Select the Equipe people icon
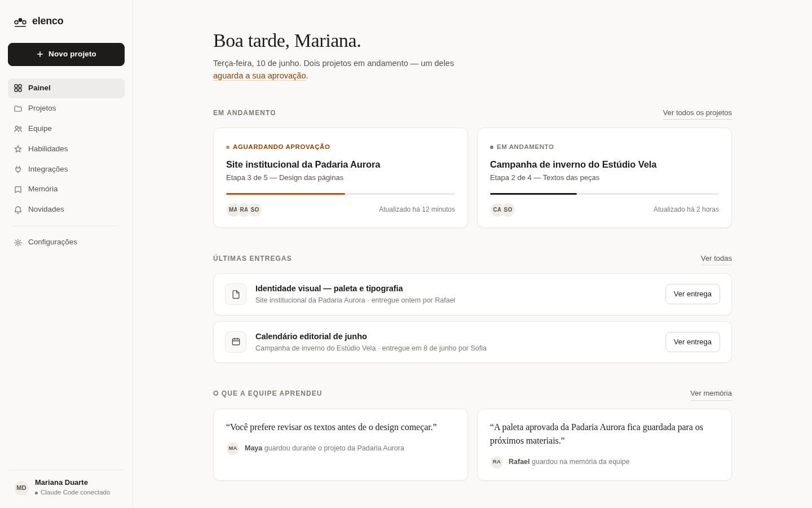Viewport: 812px width, 508px height. [18, 129]
